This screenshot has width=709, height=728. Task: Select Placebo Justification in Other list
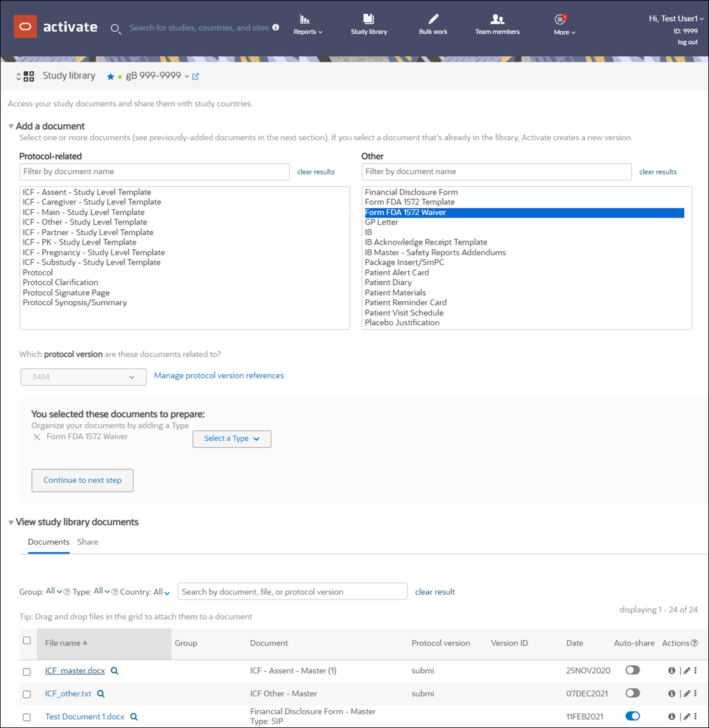click(402, 322)
